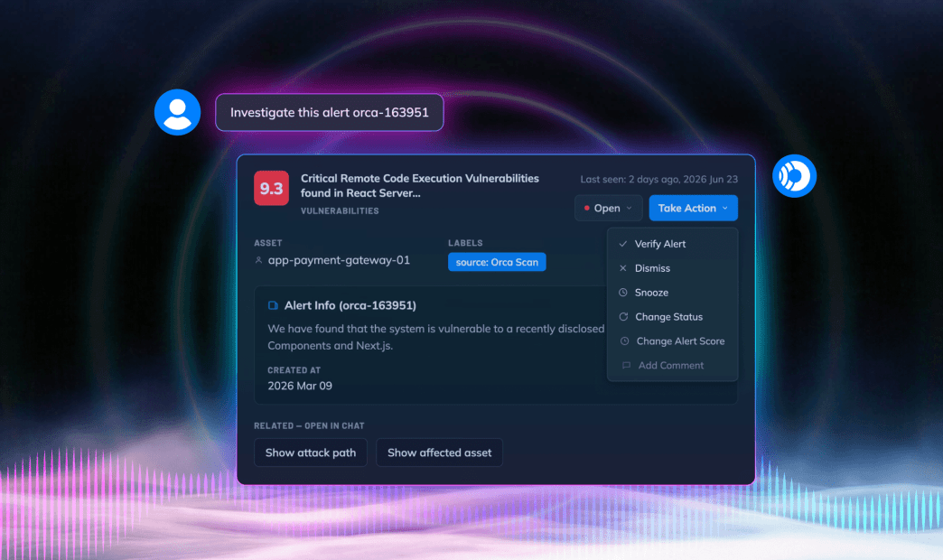
Task: Click the Alert Info (orca-163951) heading
Action: (350, 305)
